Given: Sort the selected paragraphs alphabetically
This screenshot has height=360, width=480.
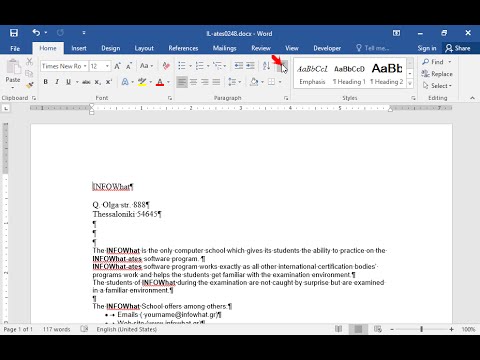Looking at the screenshot, I should point(266,66).
